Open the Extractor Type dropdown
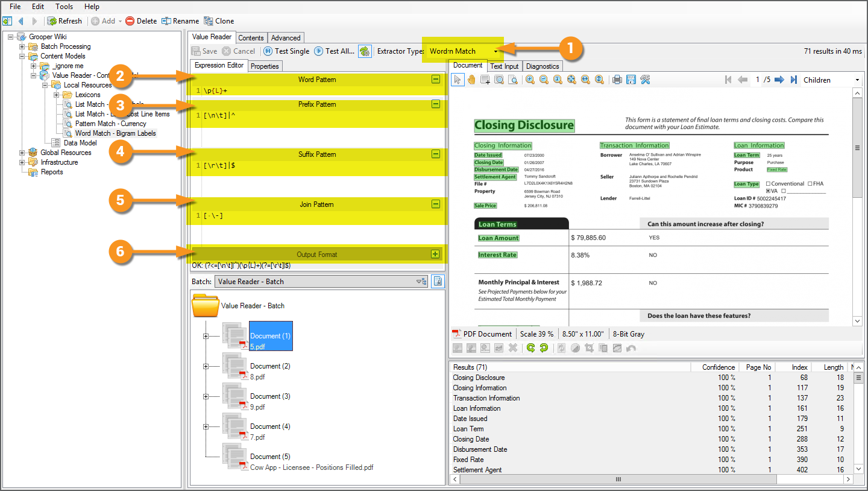This screenshot has height=491, width=868. (x=495, y=51)
